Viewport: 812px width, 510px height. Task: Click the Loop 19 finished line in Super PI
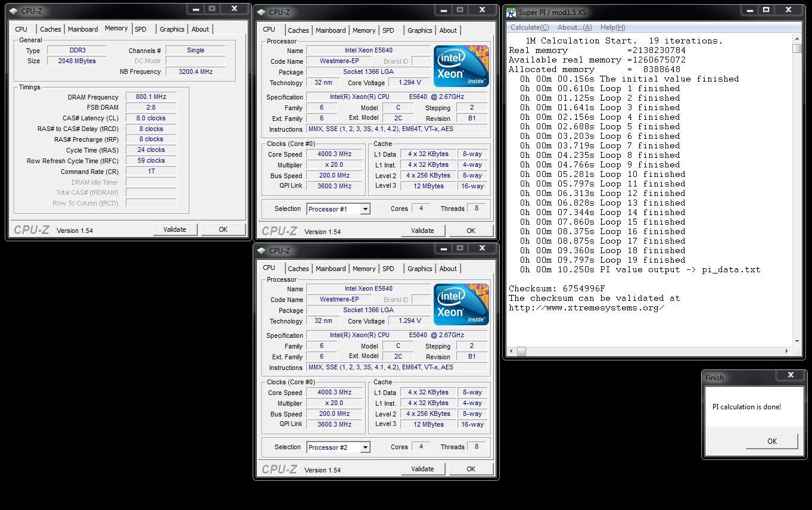click(602, 260)
